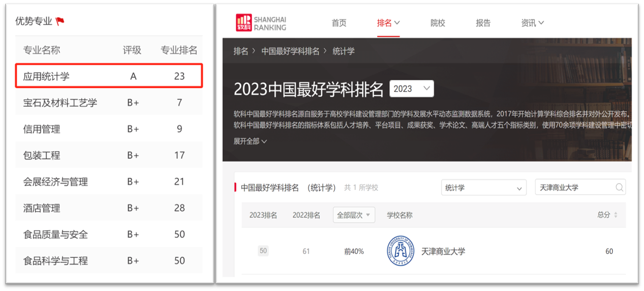The image size is (644, 291).
Task: Open the 报告 navigation item
Action: (483, 23)
